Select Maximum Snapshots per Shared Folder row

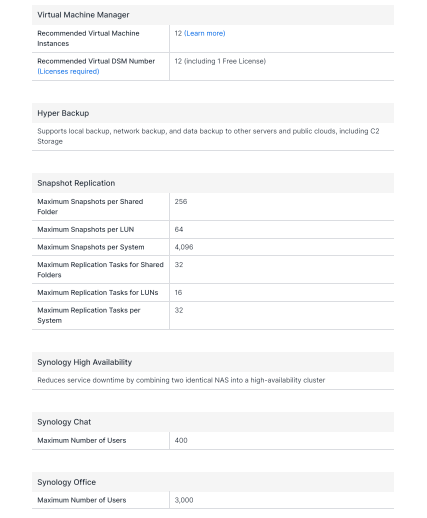coord(213,207)
